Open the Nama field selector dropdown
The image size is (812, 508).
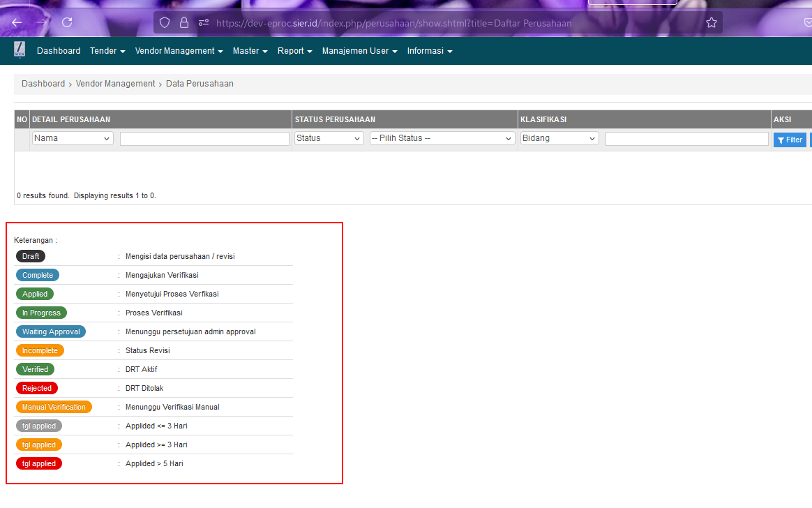point(73,138)
